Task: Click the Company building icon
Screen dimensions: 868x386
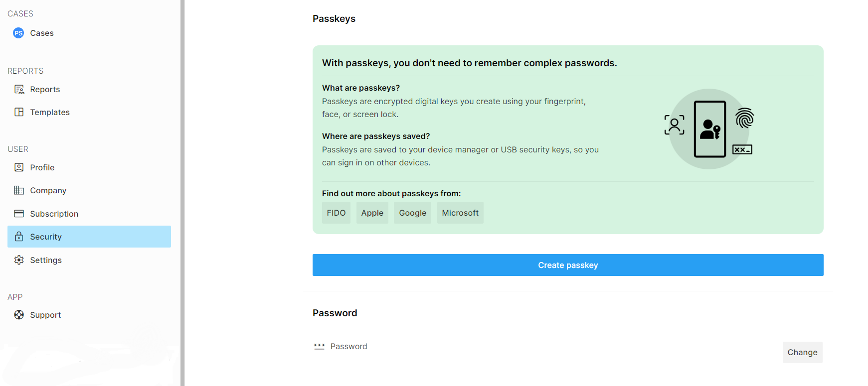Action: tap(19, 191)
